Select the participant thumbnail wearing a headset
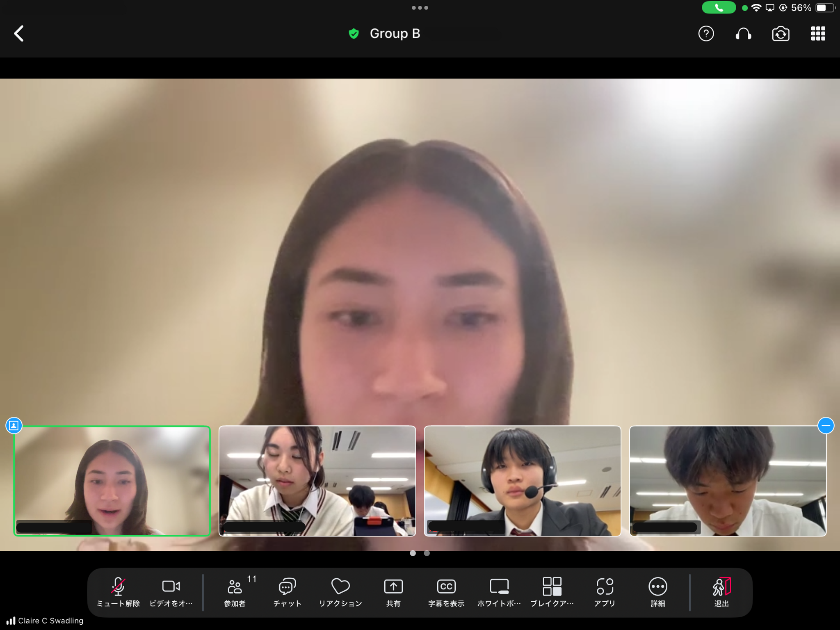The width and height of the screenshot is (840, 630). click(x=522, y=481)
